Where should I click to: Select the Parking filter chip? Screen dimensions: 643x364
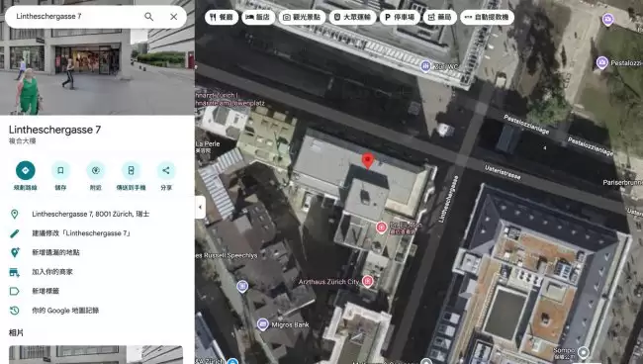coord(400,17)
